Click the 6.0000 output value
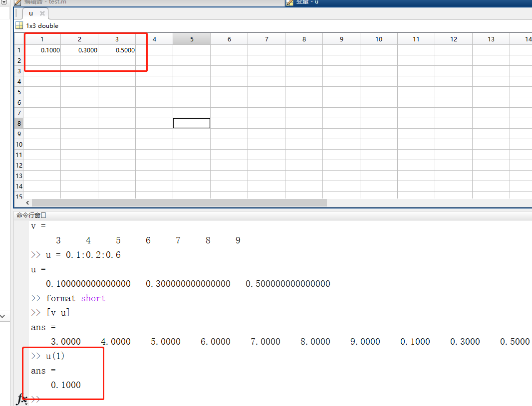Image resolution: width=532 pixels, height=406 pixels. pos(216,342)
